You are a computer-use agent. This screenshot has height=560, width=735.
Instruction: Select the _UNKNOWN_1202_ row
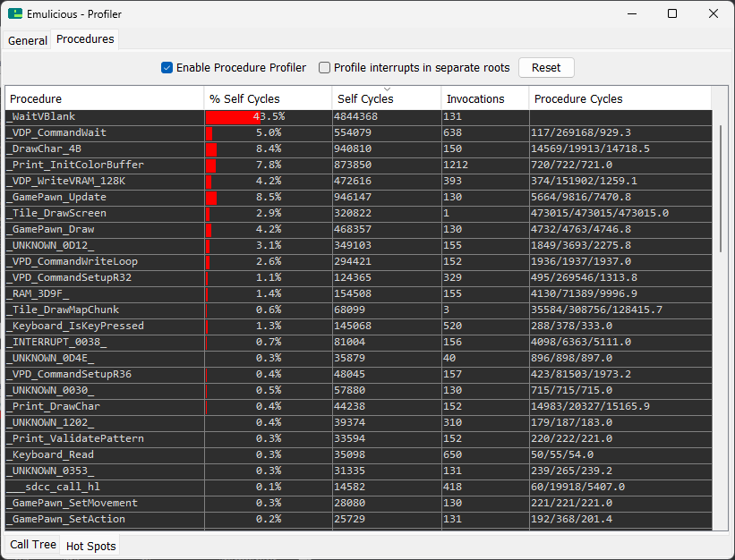click(x=359, y=422)
